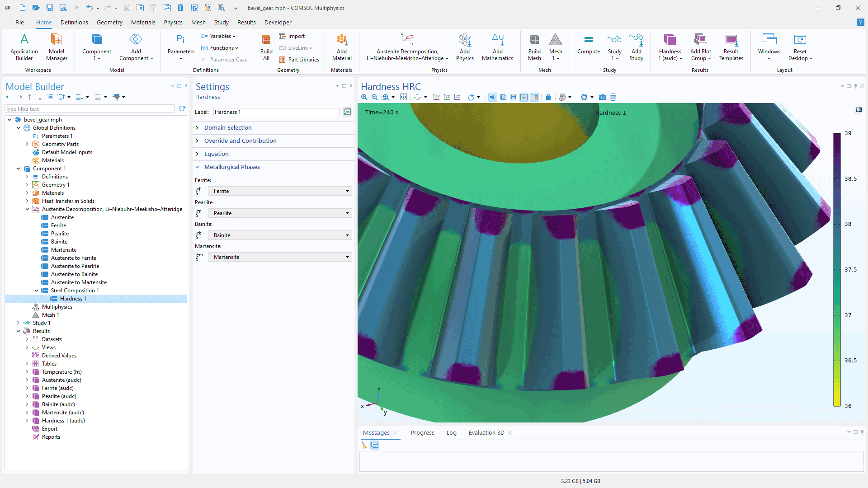Image resolution: width=868 pixels, height=488 pixels.
Task: Open the Variables menu button
Action: coord(218,36)
